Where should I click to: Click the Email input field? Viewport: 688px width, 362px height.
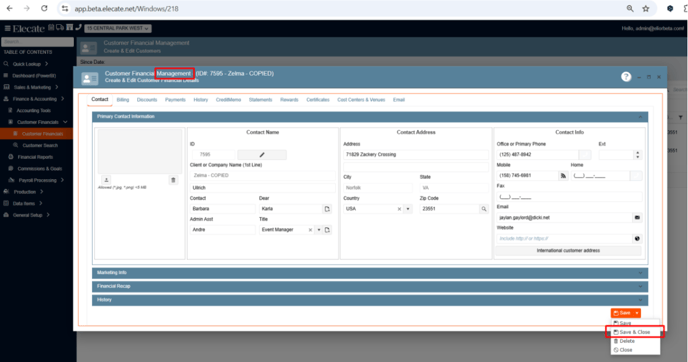click(x=564, y=218)
